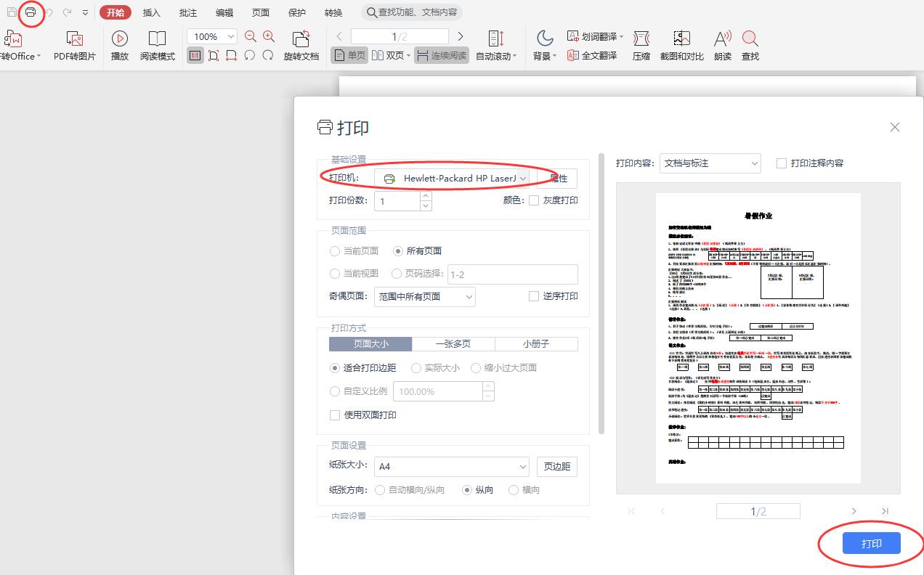Click the 查找功能、文档内容 search box

(x=411, y=12)
